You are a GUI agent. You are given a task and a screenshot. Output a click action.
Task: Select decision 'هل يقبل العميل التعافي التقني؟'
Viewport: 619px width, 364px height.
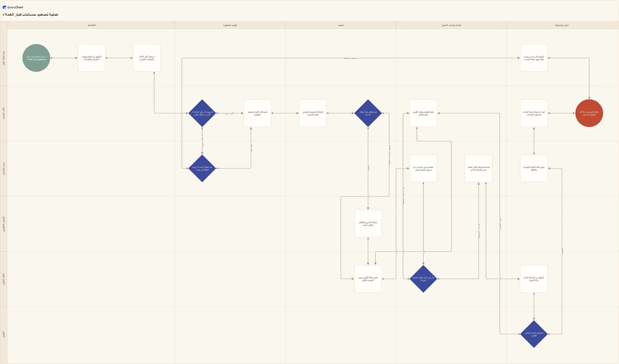pos(534,334)
